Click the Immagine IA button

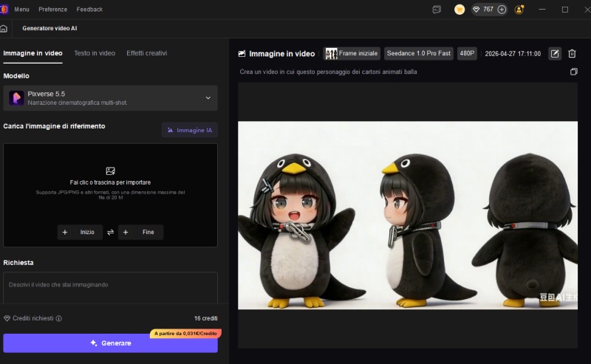point(190,130)
